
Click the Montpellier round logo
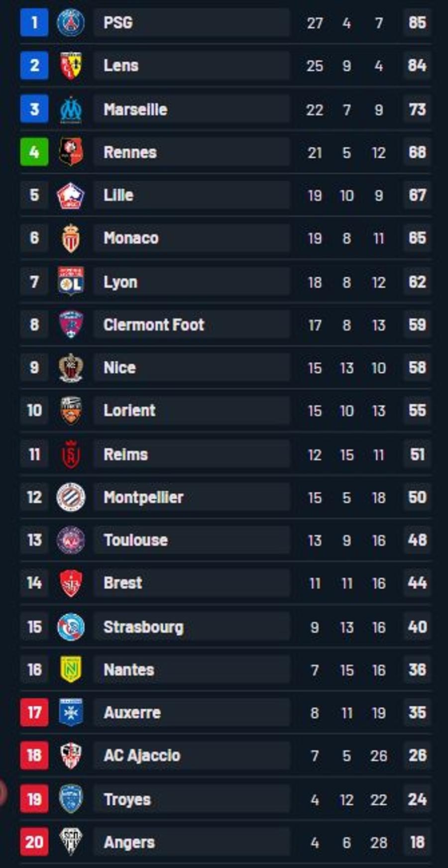click(x=71, y=497)
